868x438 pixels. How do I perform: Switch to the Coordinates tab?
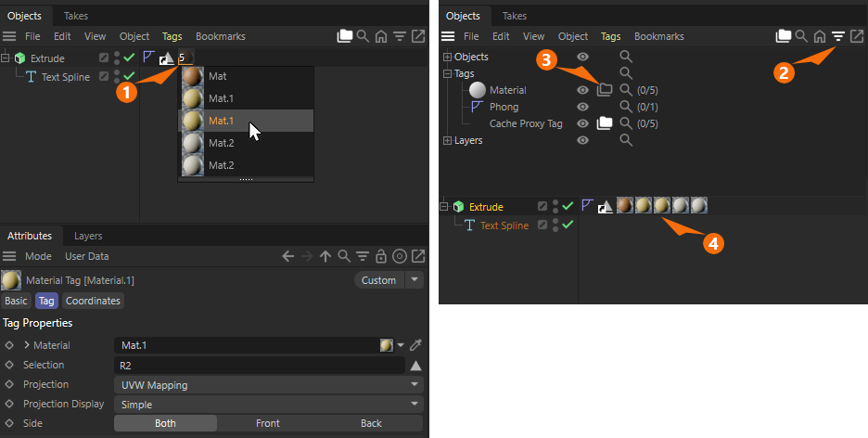93,301
